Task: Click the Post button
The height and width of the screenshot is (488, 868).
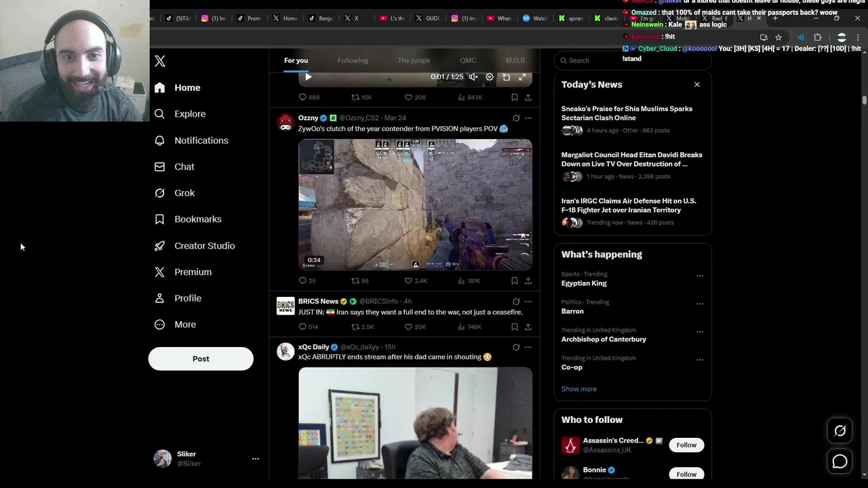Action: [201, 359]
